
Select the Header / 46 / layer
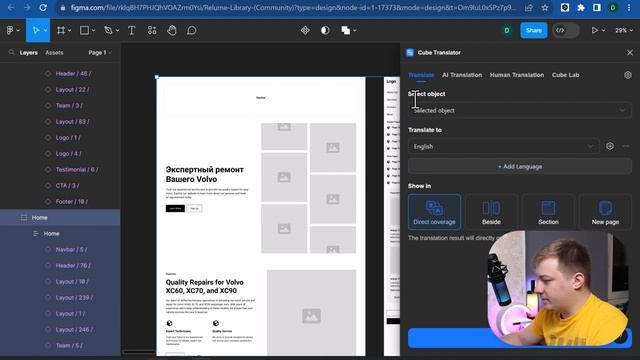pyautogui.click(x=73, y=74)
